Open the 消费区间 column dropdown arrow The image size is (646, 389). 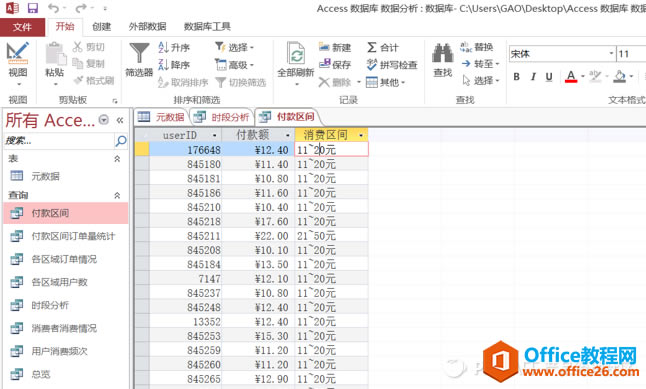[x=361, y=135]
